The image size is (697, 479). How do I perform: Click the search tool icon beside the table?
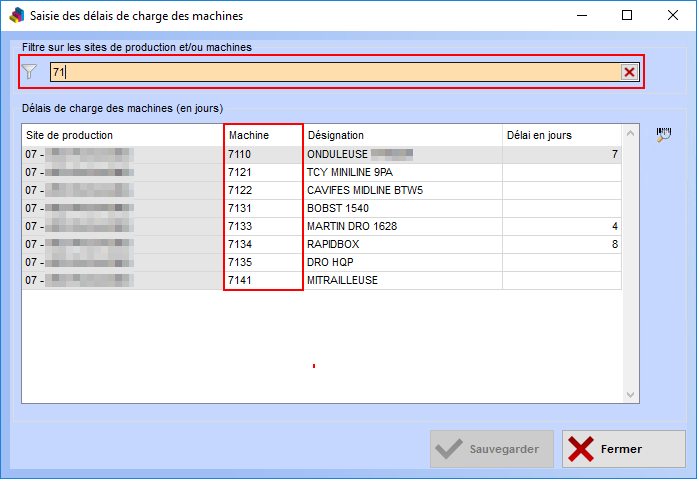pyautogui.click(x=663, y=136)
